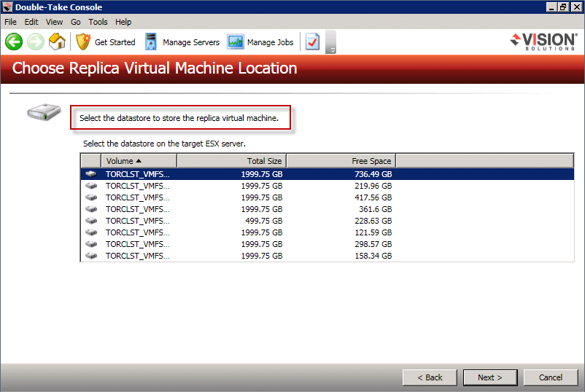Image resolution: width=585 pixels, height=392 pixels.
Task: Click the Manage Servers label
Action: click(191, 42)
